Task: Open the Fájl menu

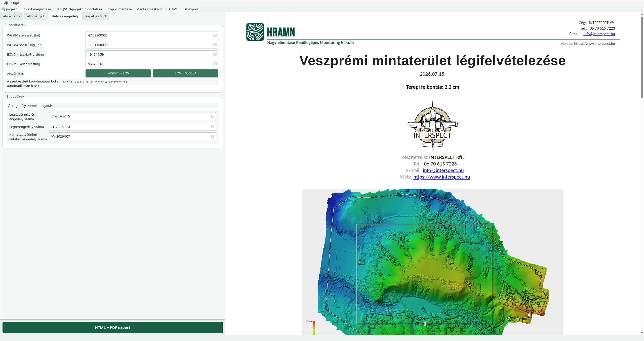Action: (x=5, y=3)
